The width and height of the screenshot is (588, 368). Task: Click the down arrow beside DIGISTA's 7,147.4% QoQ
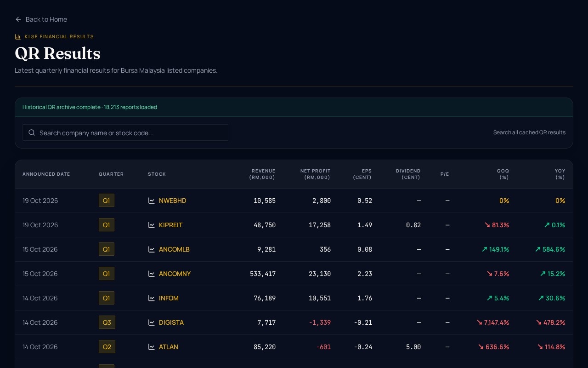pos(480,322)
